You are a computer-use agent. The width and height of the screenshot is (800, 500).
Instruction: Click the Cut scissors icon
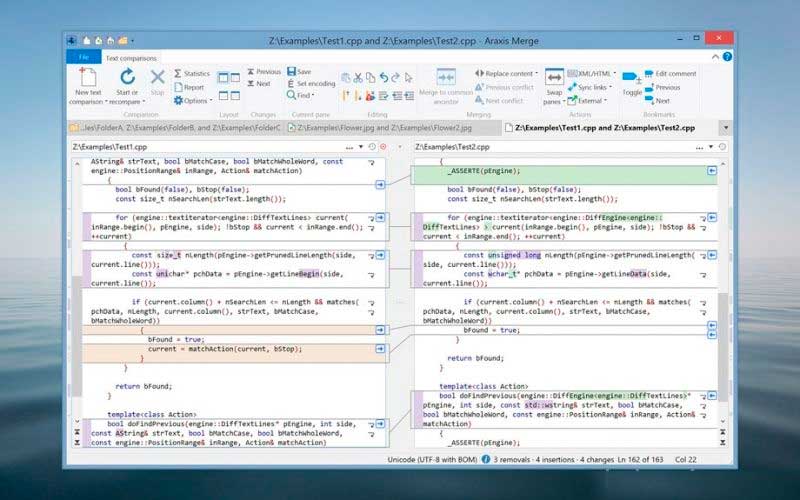(x=358, y=78)
